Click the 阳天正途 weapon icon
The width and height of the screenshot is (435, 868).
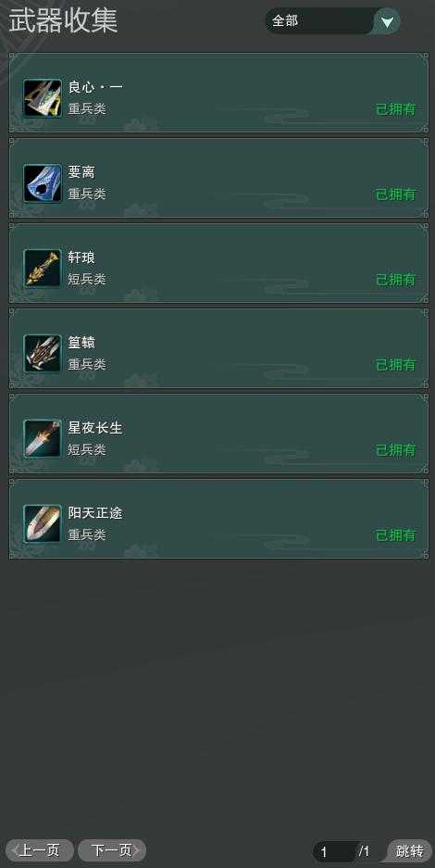click(x=43, y=524)
